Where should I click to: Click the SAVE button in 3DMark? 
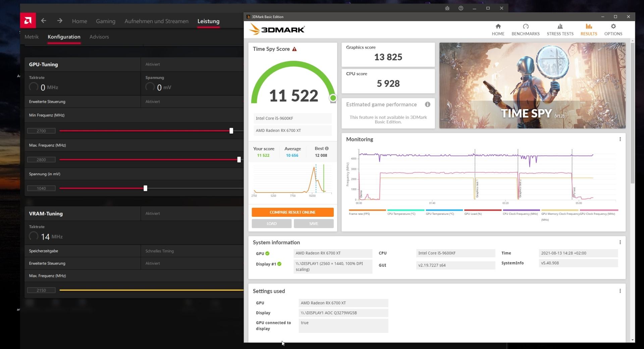314,223
